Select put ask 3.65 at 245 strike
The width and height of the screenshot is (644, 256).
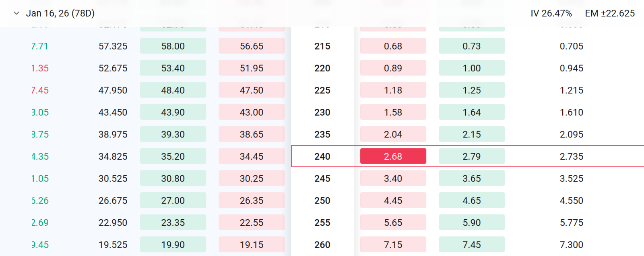pyautogui.click(x=472, y=179)
